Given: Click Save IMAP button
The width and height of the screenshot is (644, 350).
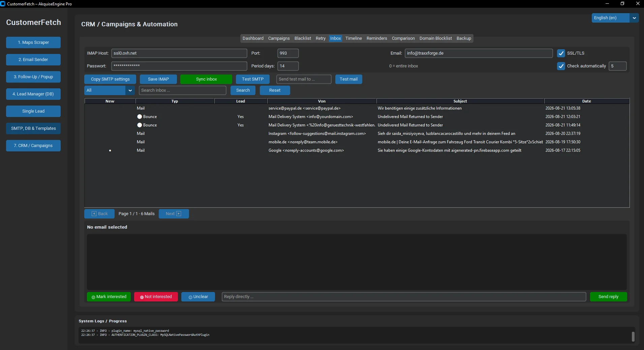Looking at the screenshot, I should pos(158,79).
